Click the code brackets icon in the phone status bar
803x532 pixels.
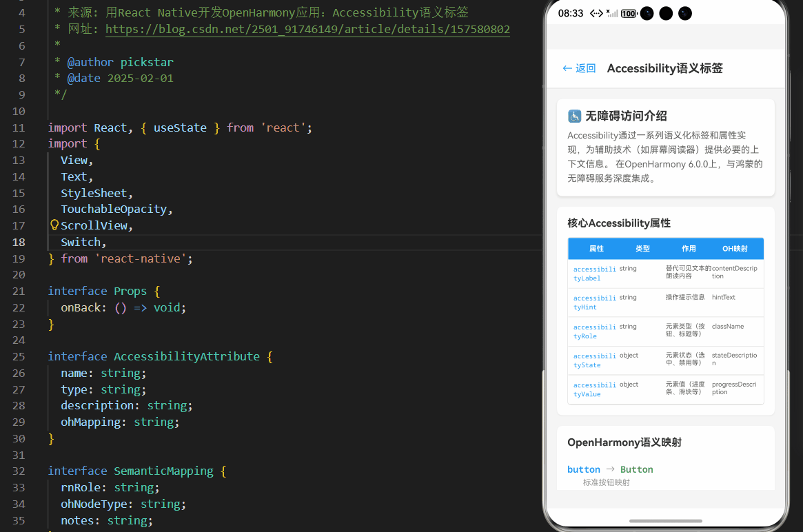[x=596, y=14]
